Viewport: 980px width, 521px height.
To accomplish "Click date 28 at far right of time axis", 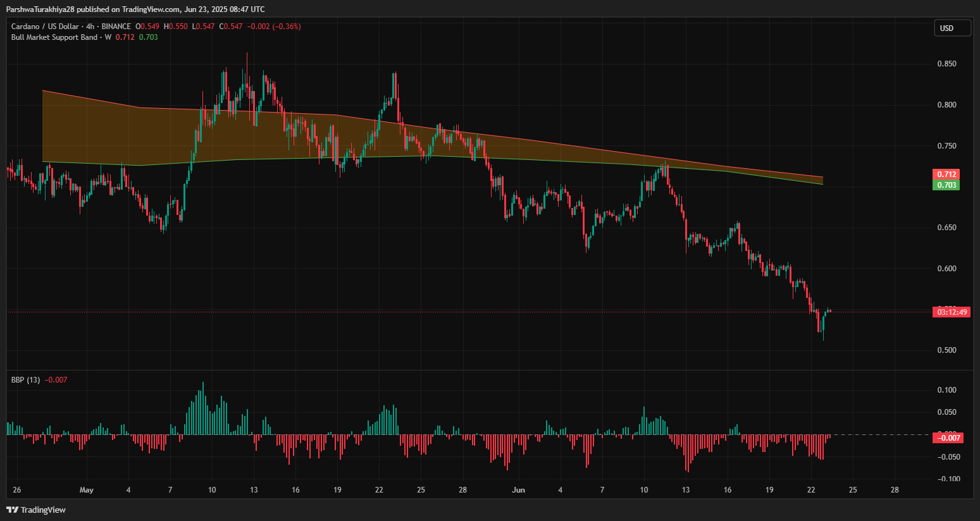I will (895, 490).
